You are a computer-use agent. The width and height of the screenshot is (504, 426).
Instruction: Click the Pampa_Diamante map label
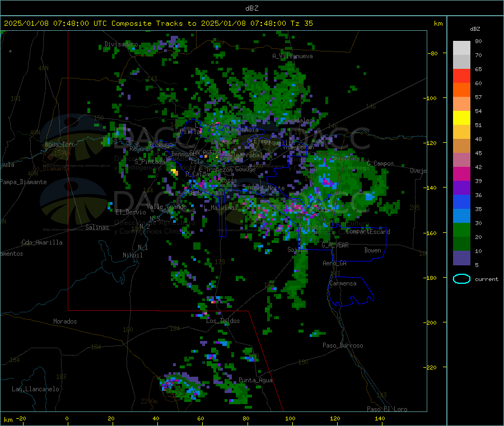(23, 182)
